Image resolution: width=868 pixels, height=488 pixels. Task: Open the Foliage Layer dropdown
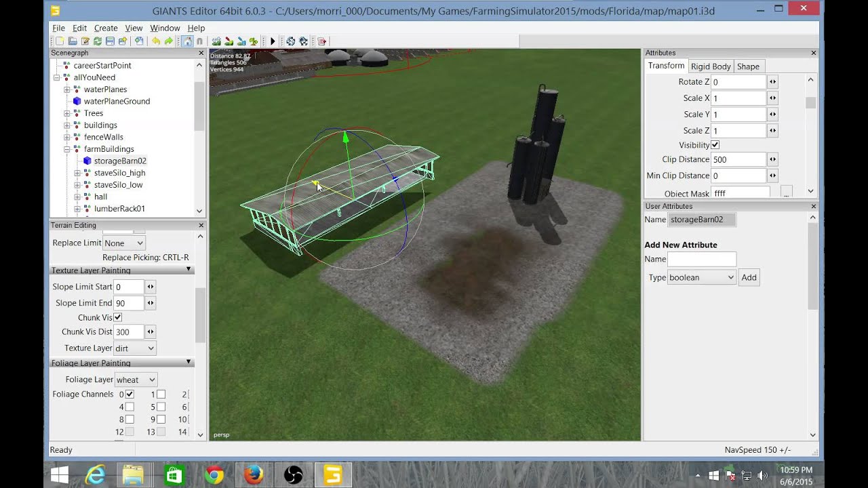[136, 380]
